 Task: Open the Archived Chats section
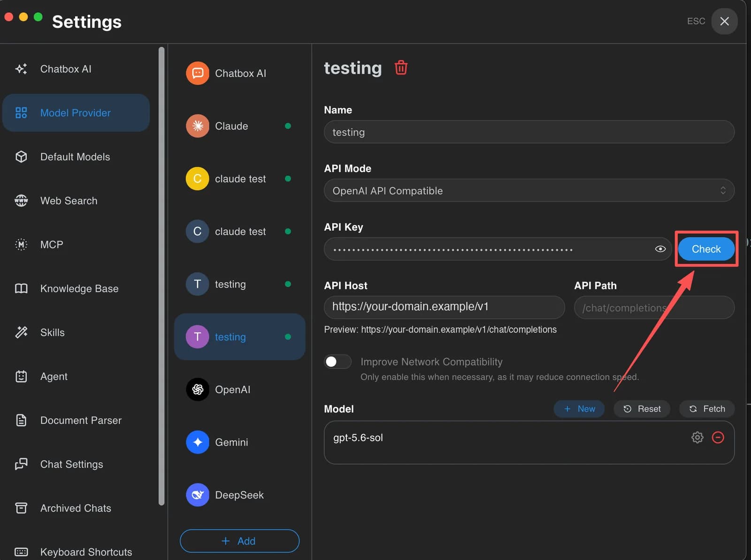pyautogui.click(x=76, y=508)
